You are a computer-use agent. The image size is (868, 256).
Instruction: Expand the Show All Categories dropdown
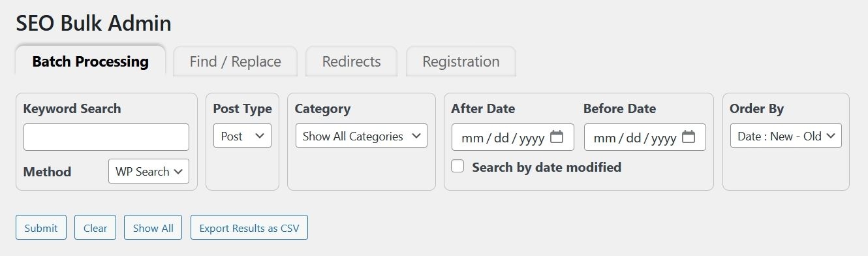tap(362, 136)
